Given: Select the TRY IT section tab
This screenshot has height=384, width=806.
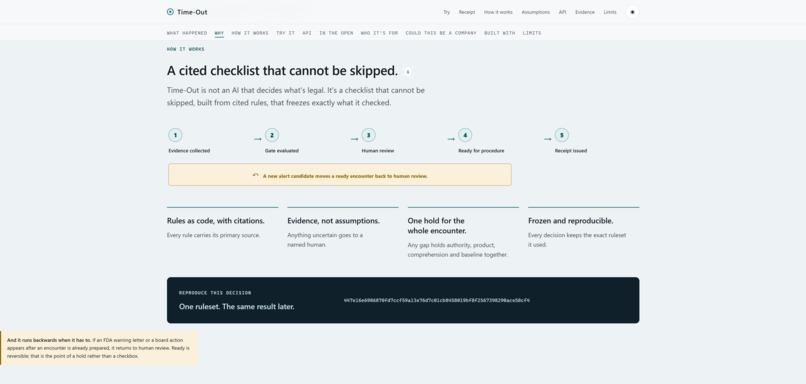Looking at the screenshot, I should tap(285, 33).
